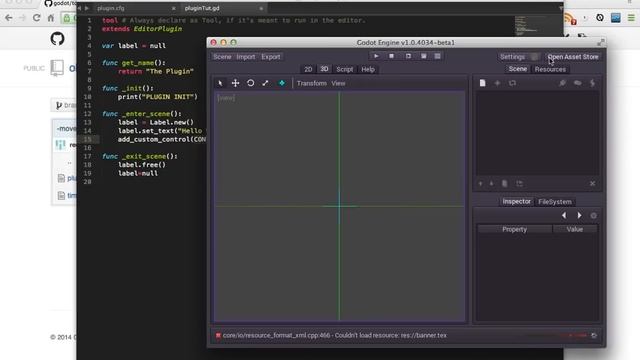Viewport: 640px width, 360px height.
Task: Close the pluginTut.gd editor tab
Action: [x=261, y=8]
